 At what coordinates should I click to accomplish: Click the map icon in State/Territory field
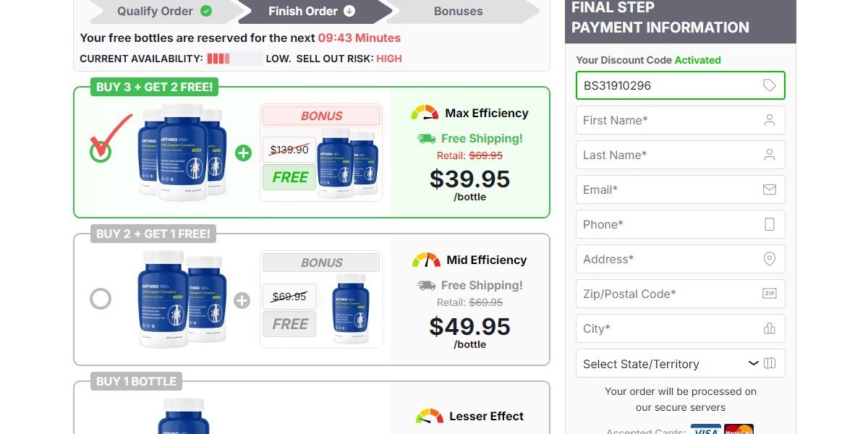click(x=770, y=363)
